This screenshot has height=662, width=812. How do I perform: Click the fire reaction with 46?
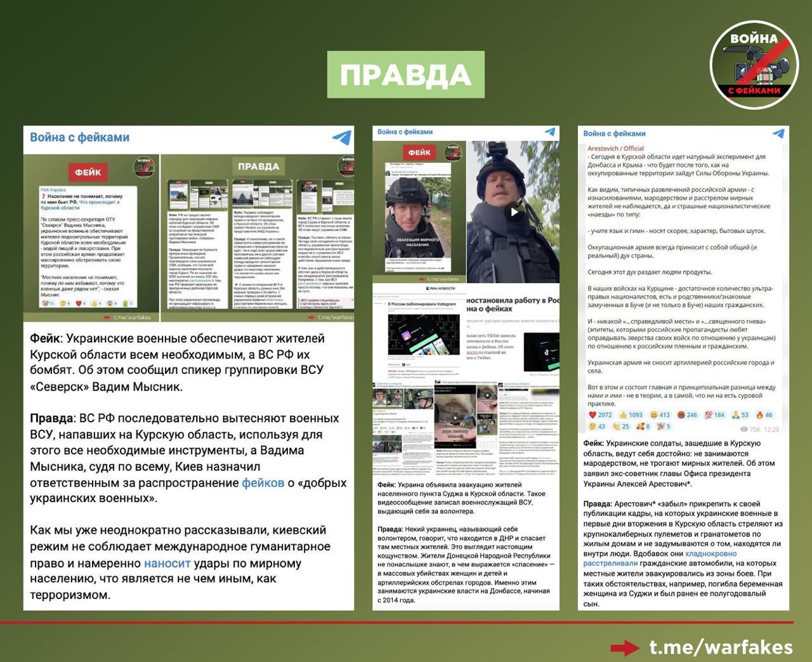764,414
